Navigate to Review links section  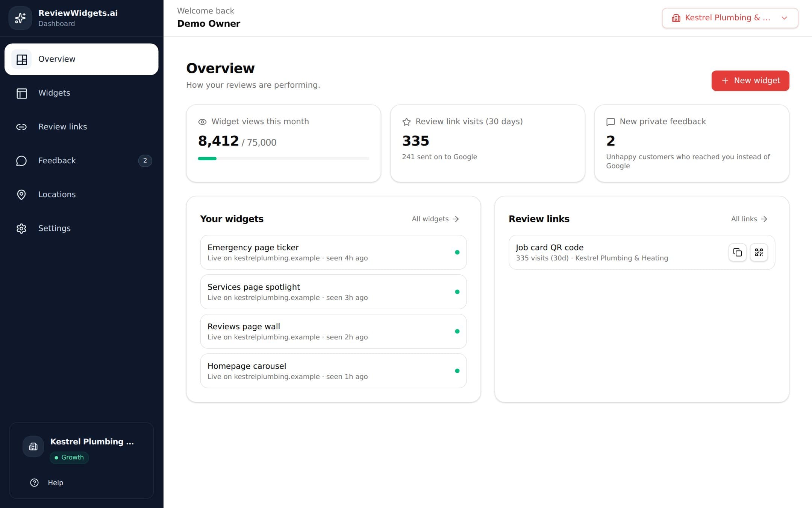click(82, 127)
